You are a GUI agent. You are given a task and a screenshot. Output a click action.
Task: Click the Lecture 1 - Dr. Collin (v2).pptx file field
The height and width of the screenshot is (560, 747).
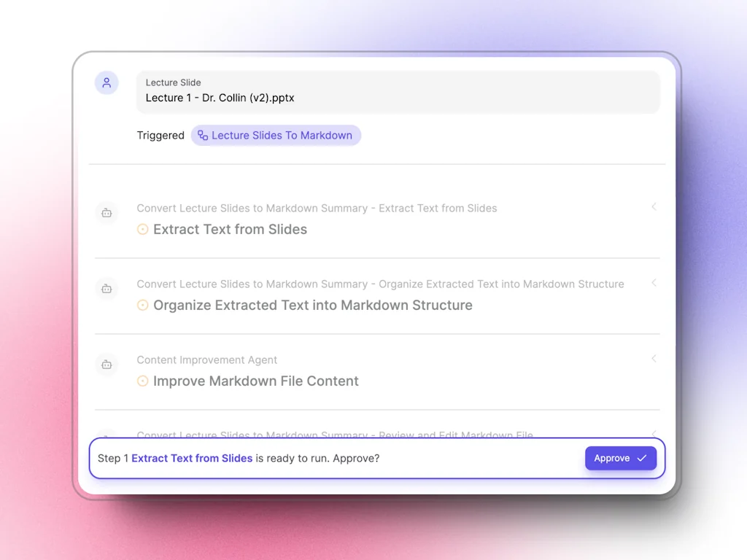398,91
